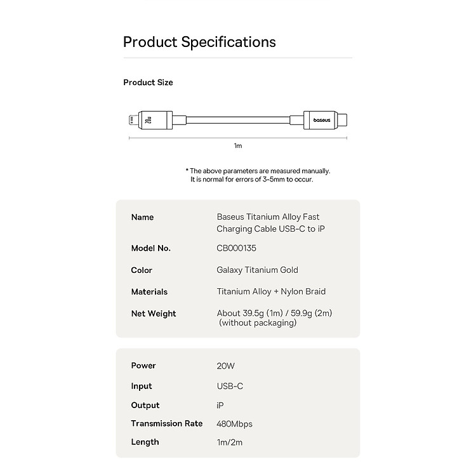Select the Galaxy Titanium Gold color value
Viewport: 476px width, 476px height.
click(x=257, y=270)
